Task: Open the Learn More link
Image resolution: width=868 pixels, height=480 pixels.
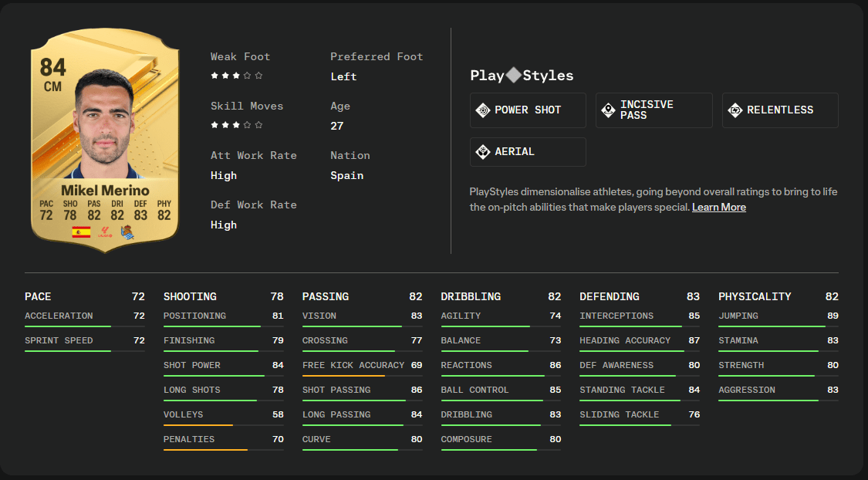Action: [718, 208]
